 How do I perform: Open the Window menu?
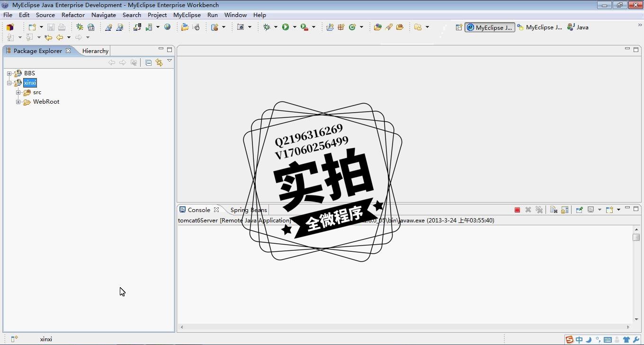pyautogui.click(x=235, y=15)
